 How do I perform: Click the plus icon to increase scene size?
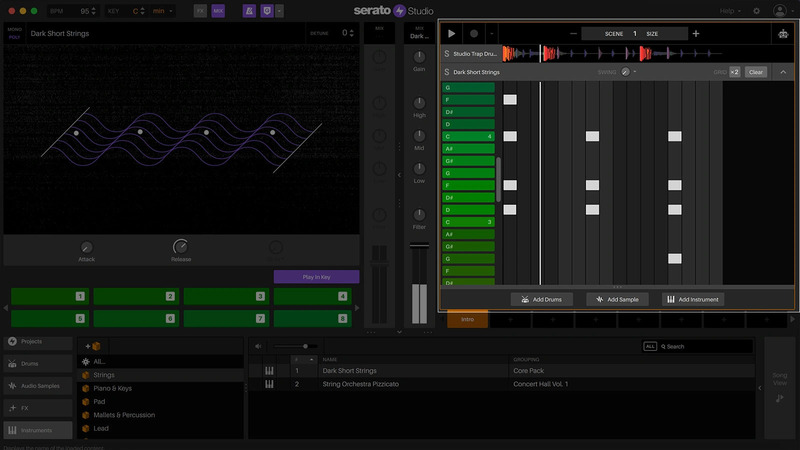point(695,33)
